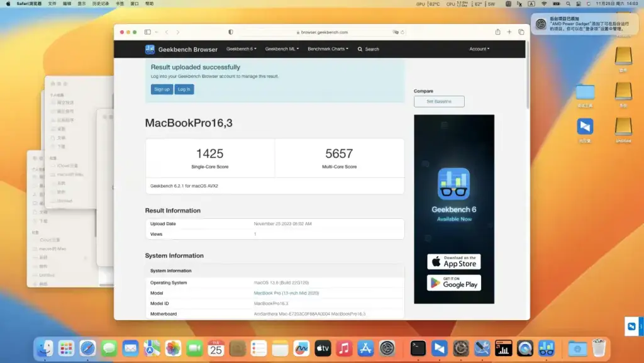This screenshot has height=363, width=644.
Task: Expand the Geekbench ML dropdown
Action: click(282, 49)
